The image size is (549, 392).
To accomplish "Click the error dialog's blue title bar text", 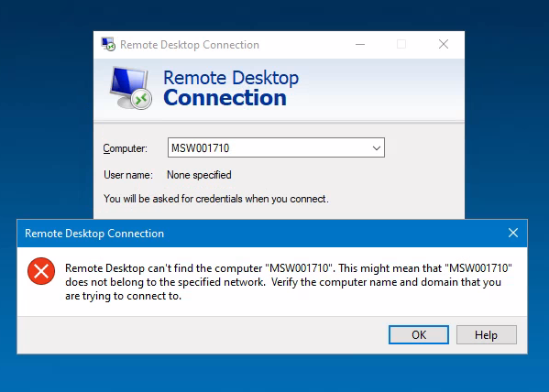I will click(x=94, y=234).
